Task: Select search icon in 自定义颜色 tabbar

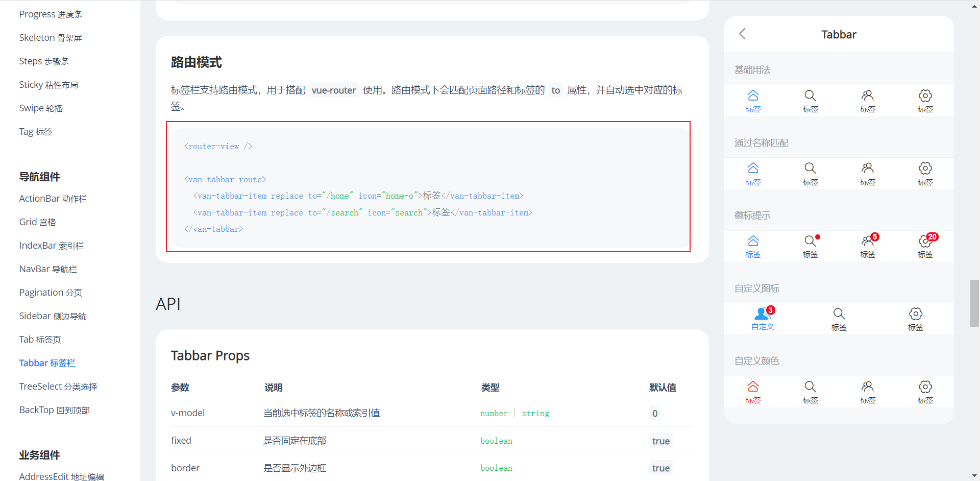Action: click(810, 387)
